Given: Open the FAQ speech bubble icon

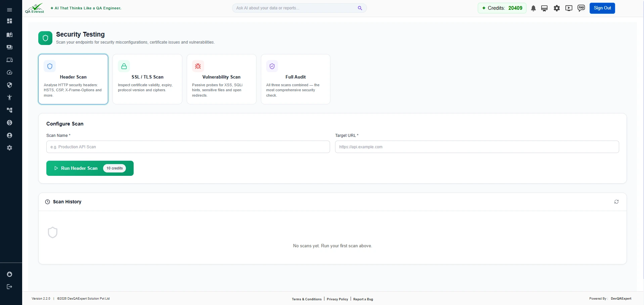Looking at the screenshot, I should (581, 8).
